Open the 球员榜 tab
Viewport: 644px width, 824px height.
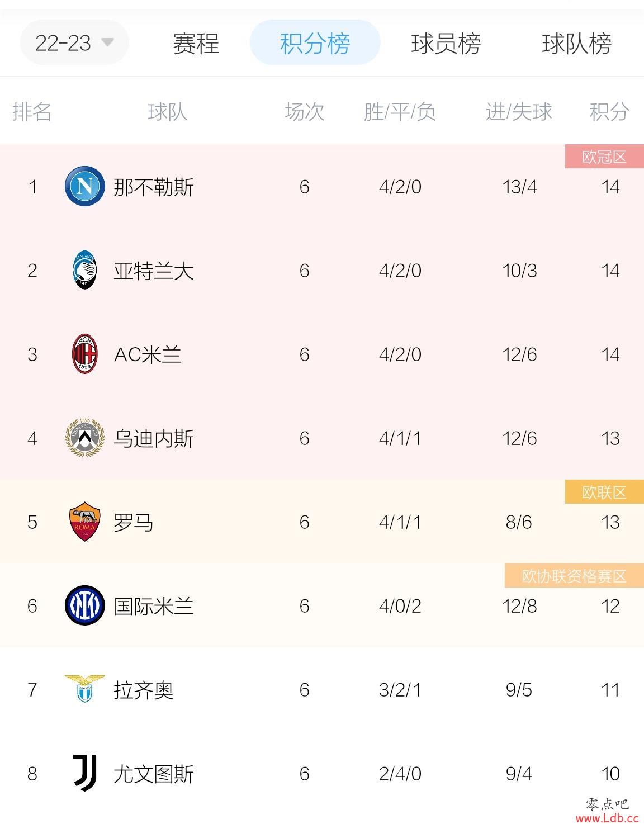pos(446,43)
